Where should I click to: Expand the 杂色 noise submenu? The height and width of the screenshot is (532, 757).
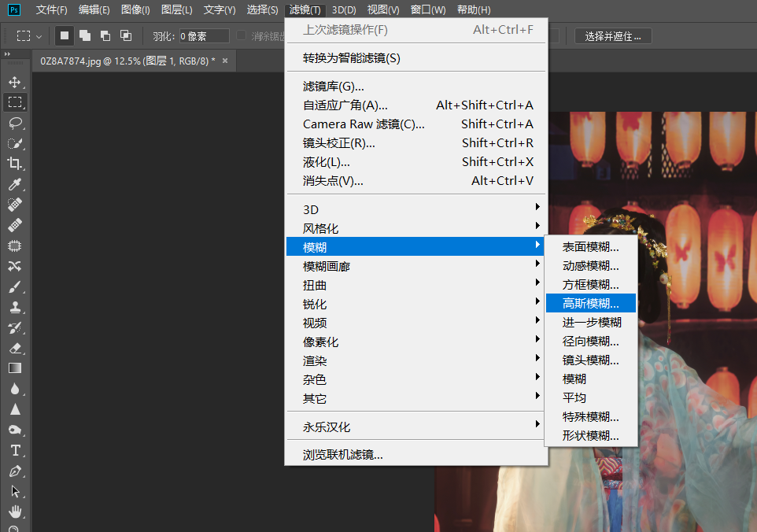(415, 379)
